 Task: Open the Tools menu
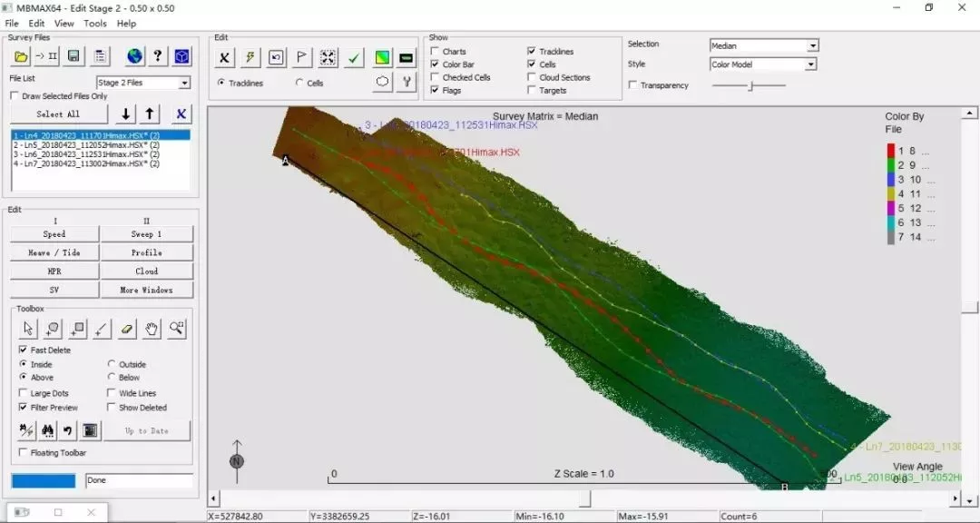[x=95, y=23]
